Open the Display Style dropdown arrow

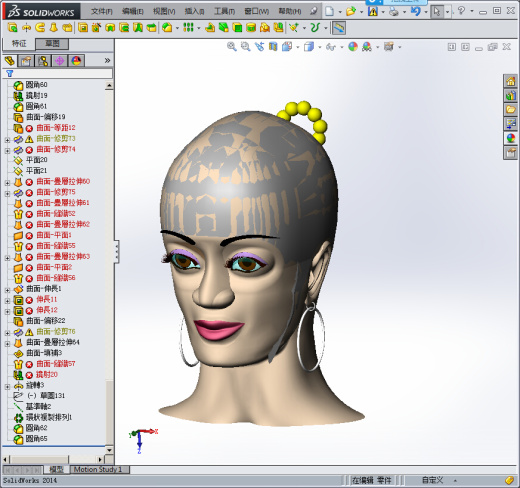click(319, 47)
